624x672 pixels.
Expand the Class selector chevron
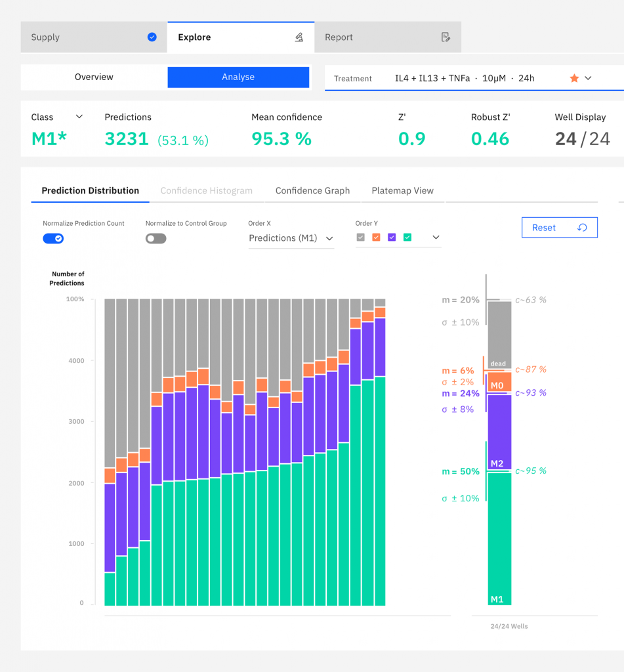[79, 117]
